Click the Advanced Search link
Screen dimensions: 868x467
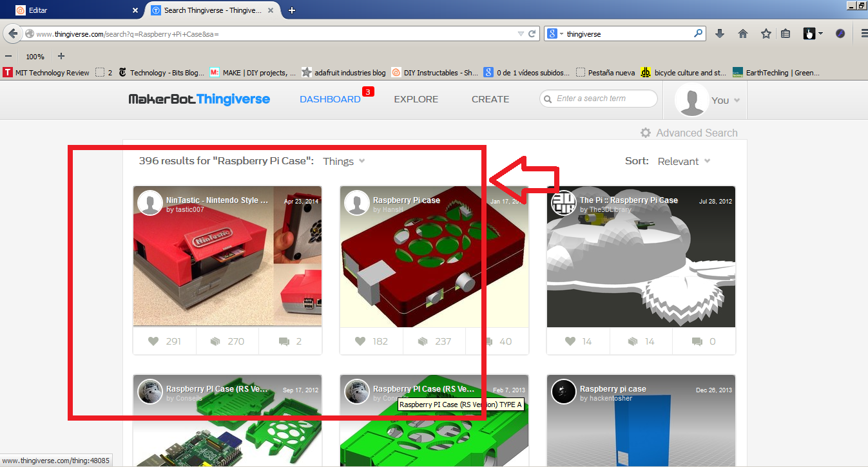tap(697, 133)
